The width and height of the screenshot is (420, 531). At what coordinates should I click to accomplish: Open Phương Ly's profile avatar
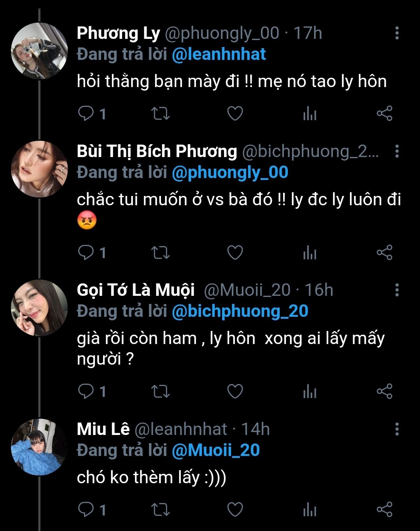pos(39,51)
